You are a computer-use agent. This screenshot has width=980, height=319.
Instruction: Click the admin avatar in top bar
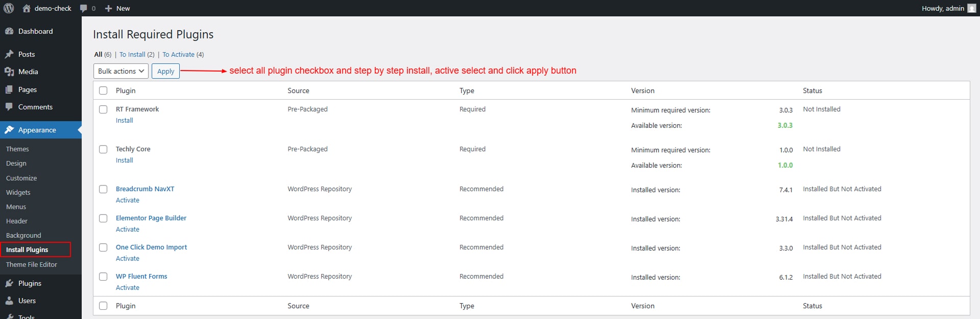click(x=972, y=8)
